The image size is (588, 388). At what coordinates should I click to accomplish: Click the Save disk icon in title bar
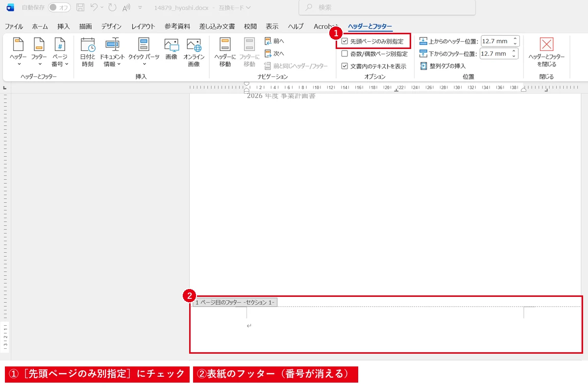pos(80,7)
